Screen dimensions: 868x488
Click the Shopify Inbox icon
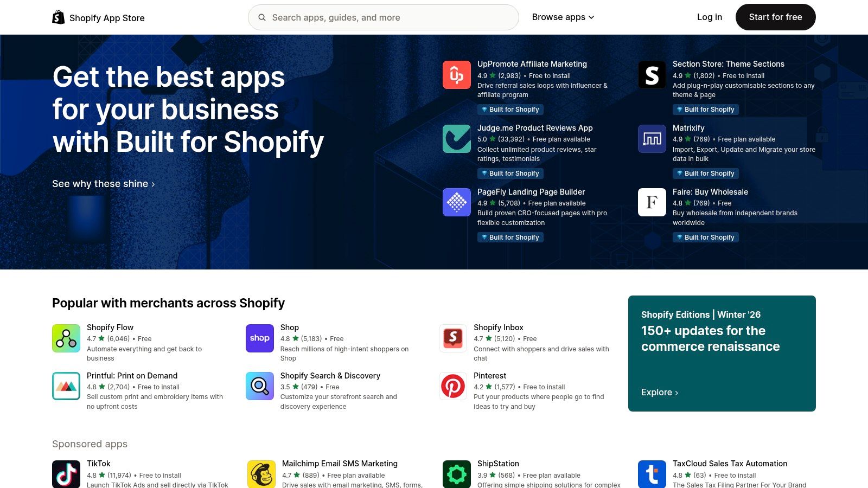(452, 338)
